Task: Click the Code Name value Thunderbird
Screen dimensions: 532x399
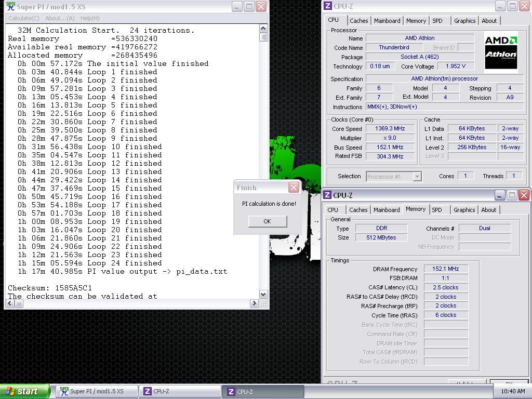Action: point(394,47)
